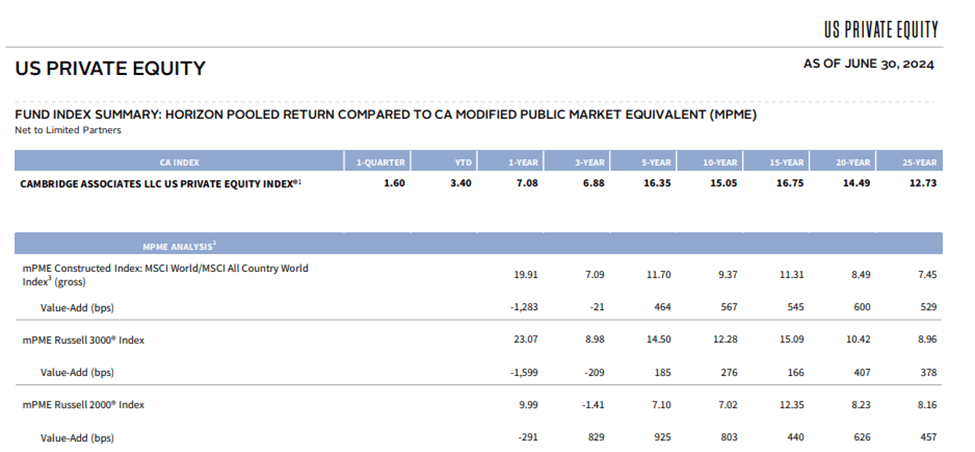Select the CA INDEX column header
The height and width of the screenshot is (452, 975).
click(177, 161)
